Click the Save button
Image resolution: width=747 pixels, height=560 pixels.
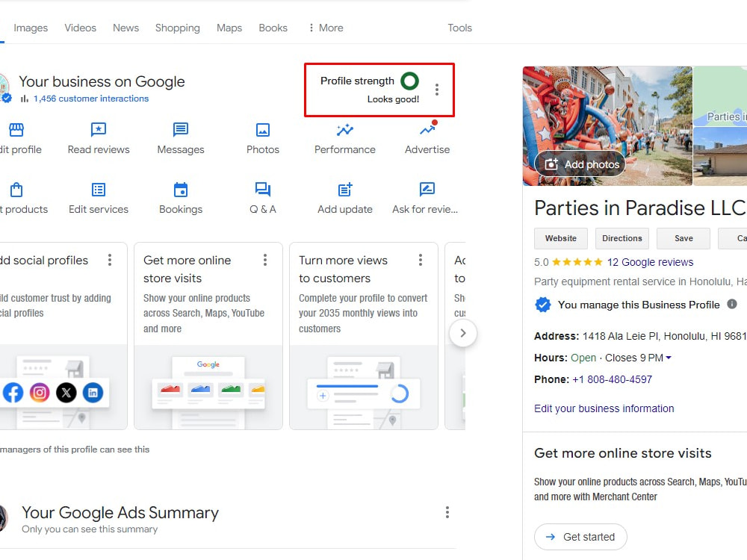point(684,238)
